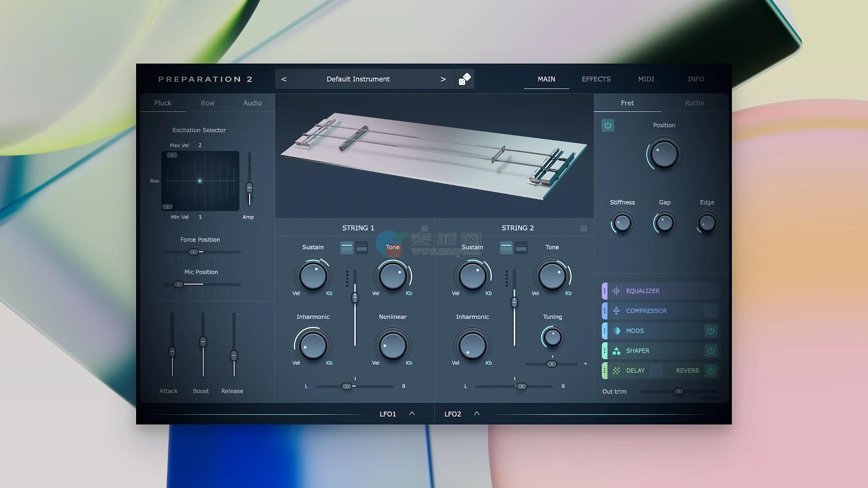The image size is (868, 488).
Task: Click the dice randomize preset icon
Action: click(x=464, y=79)
